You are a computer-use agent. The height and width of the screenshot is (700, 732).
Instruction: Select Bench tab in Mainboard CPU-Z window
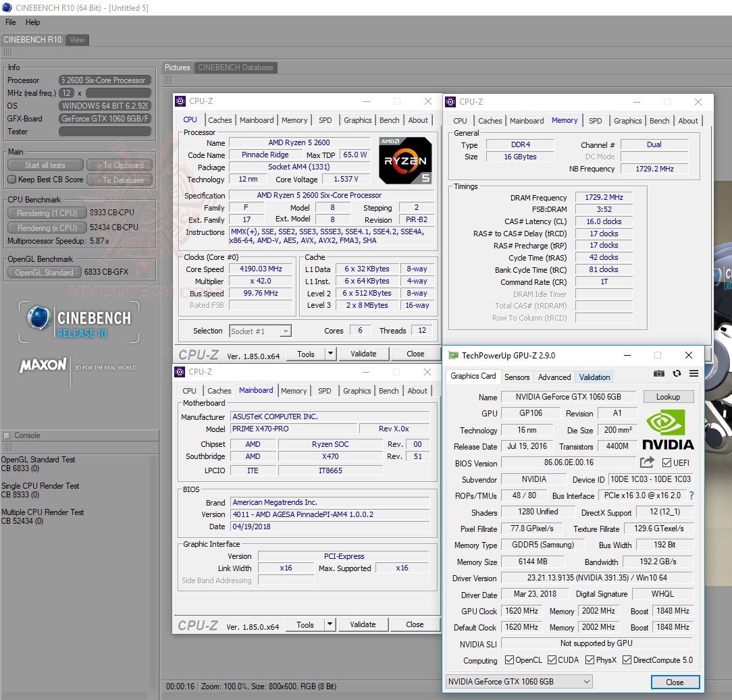coord(389,391)
